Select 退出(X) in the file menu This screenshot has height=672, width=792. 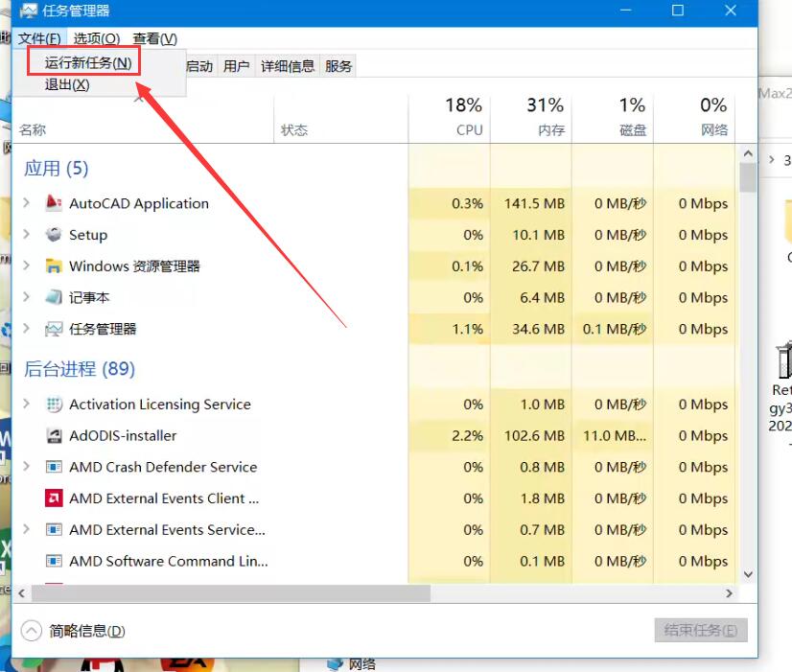coord(67,85)
